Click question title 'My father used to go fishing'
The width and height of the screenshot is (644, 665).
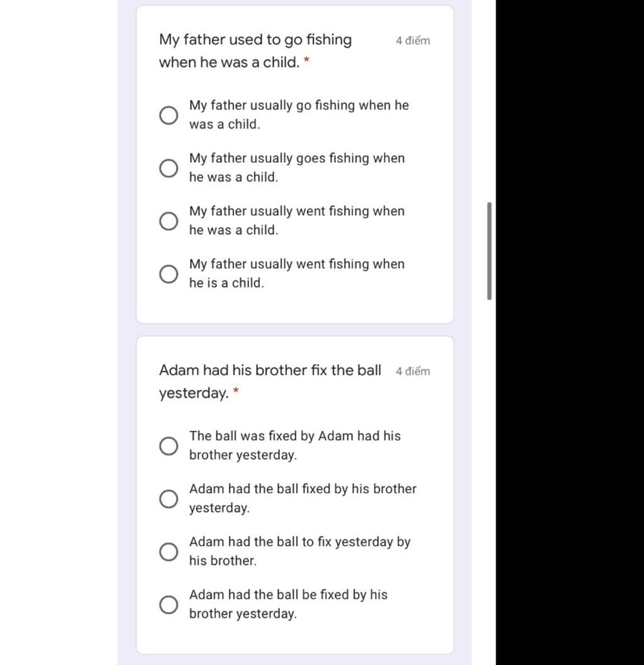click(255, 40)
